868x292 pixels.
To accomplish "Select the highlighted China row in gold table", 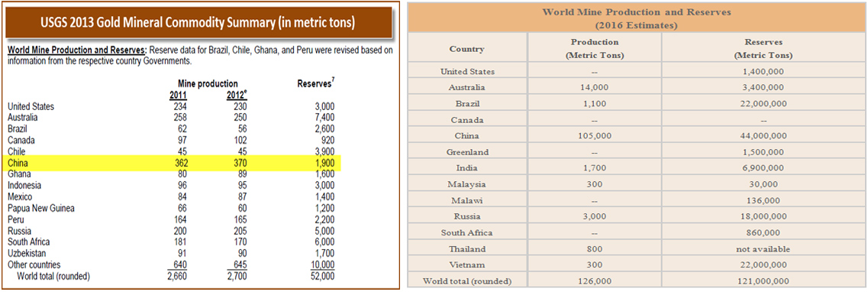I will (x=172, y=163).
